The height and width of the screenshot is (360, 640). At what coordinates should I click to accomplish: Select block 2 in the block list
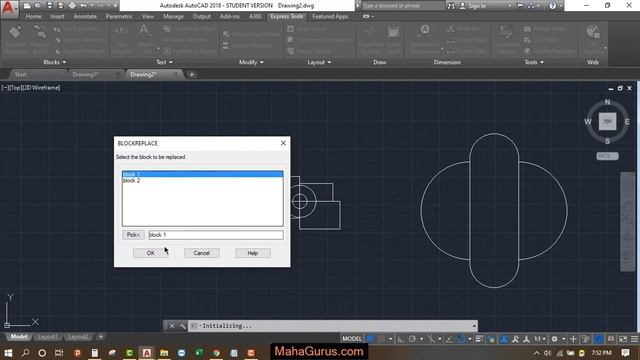[202, 180]
